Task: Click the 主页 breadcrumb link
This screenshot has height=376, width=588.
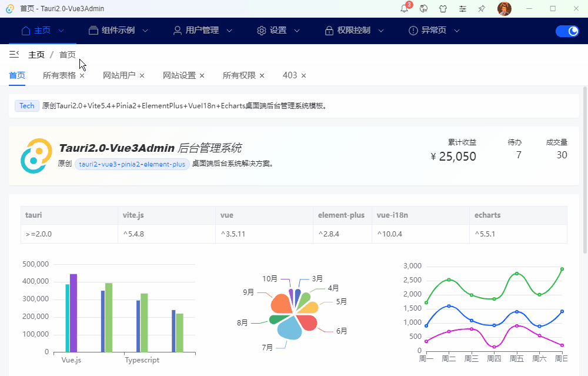Action: click(x=36, y=55)
